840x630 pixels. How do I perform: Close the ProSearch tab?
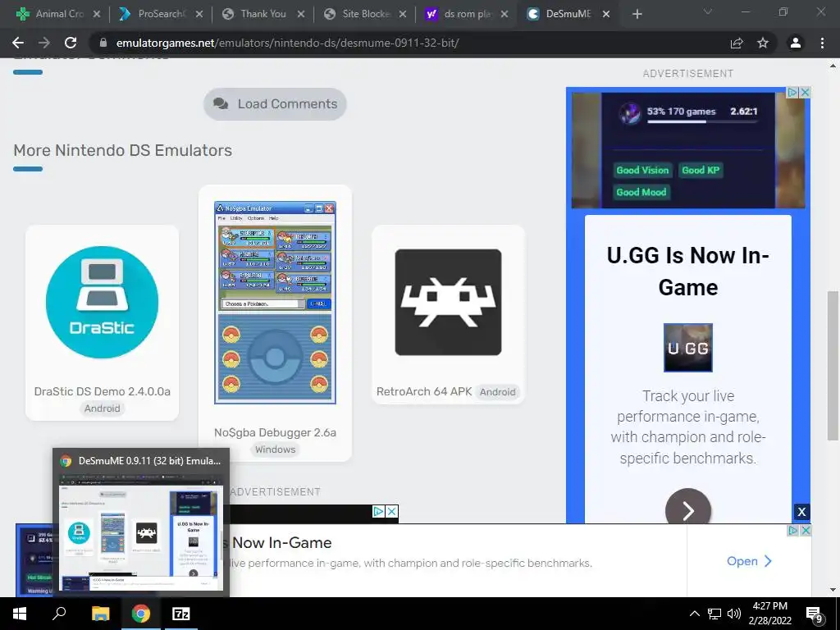199,14
